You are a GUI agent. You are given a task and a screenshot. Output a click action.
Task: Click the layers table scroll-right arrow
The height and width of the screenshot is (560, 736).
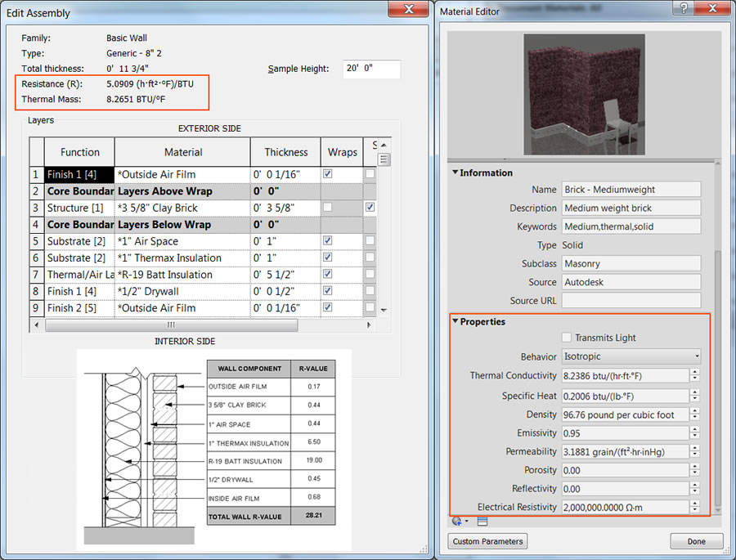369,325
